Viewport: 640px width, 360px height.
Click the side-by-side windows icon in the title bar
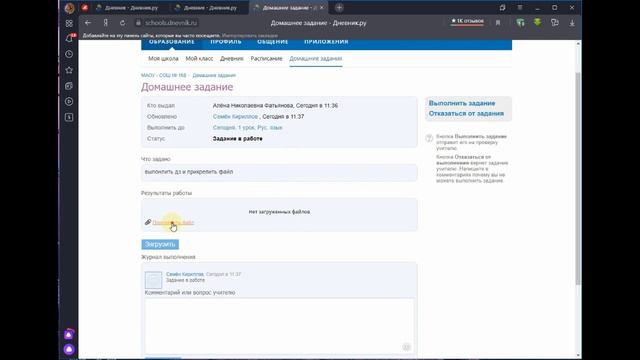(x=502, y=7)
